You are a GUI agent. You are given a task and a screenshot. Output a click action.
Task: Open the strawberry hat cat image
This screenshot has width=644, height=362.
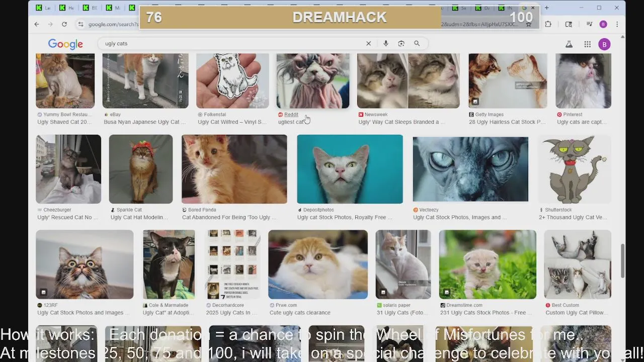point(141,169)
